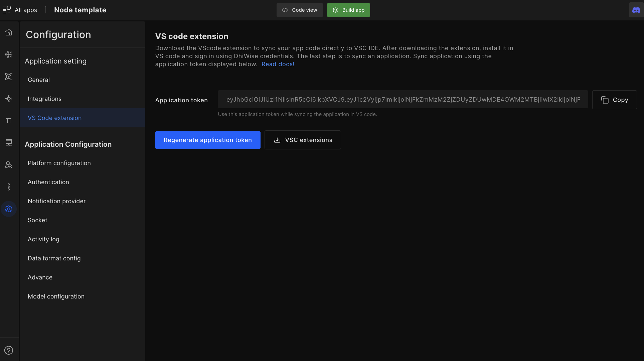Screen dimensions: 644x361
Task: Click the Configuration panel title
Action: click(58, 35)
